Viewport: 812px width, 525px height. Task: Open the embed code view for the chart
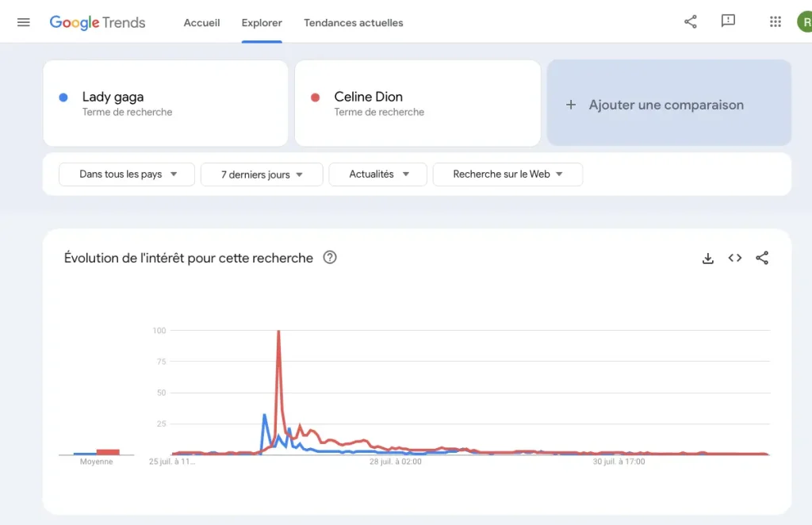734,258
